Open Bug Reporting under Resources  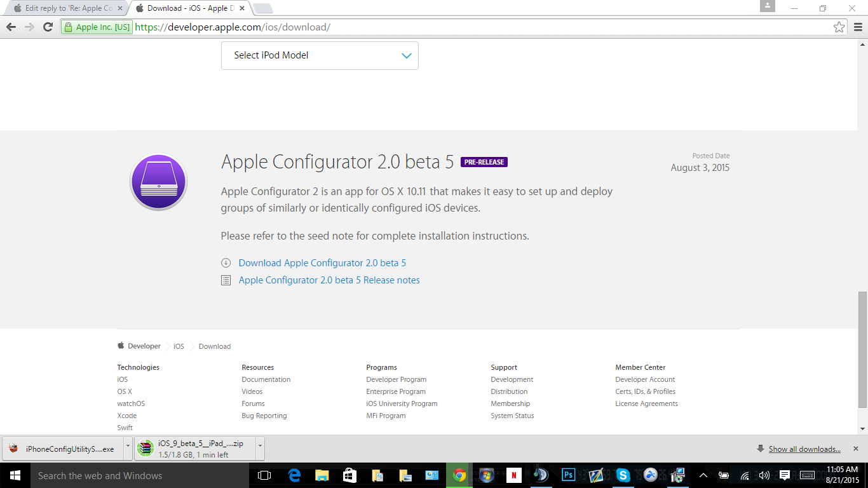[264, 416]
